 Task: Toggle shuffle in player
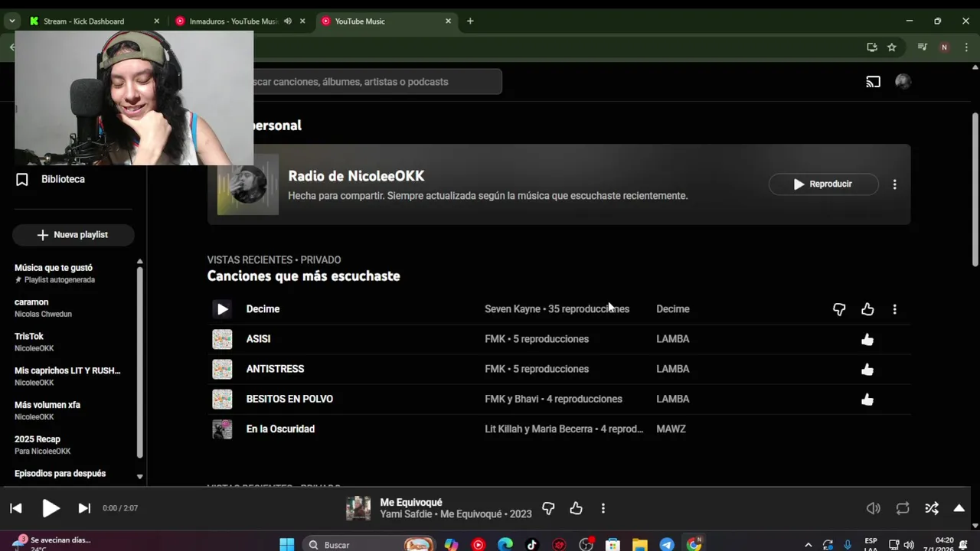pos(932,508)
